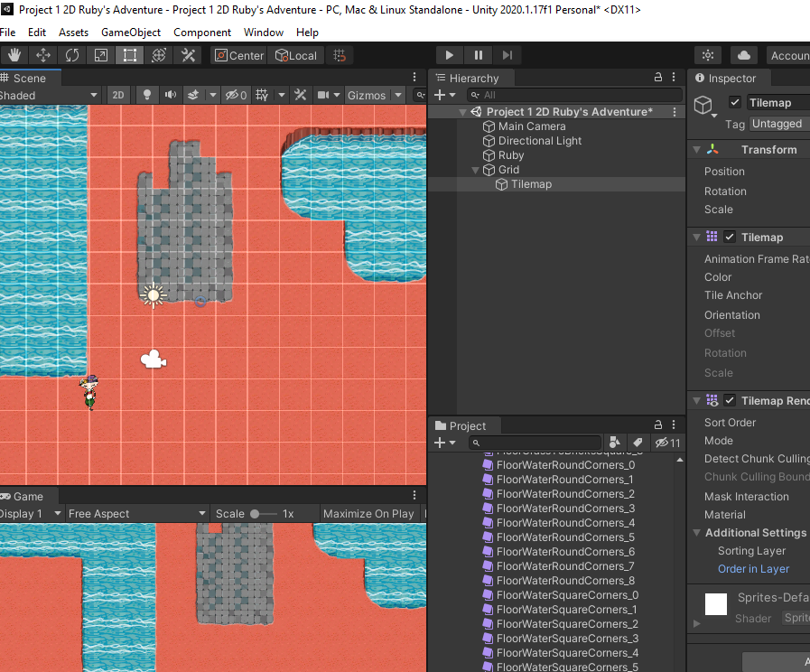Search by label icon in Project
The height and width of the screenshot is (672, 810).
[x=638, y=443]
